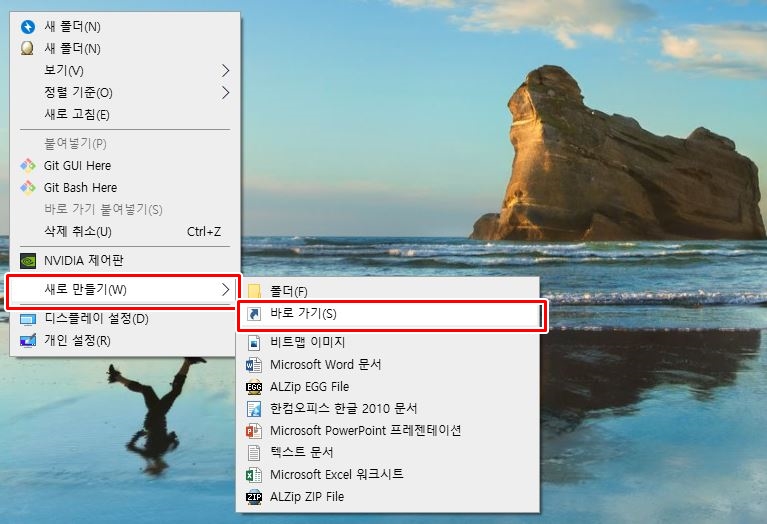Click the blue circular icon beside first 새 폴더(N)
The height and width of the screenshot is (524, 767).
(x=28, y=26)
